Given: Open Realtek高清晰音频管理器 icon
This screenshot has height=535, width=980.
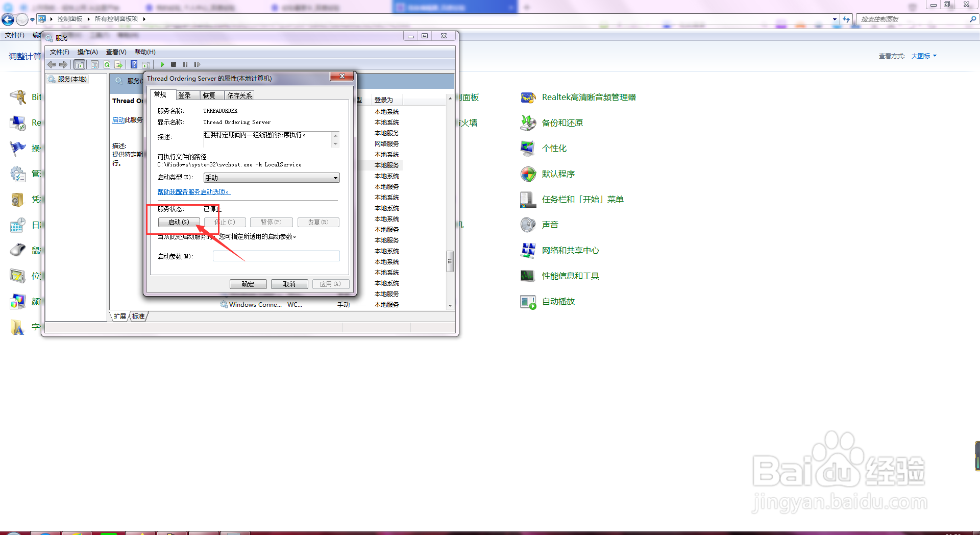Looking at the screenshot, I should 528,98.
